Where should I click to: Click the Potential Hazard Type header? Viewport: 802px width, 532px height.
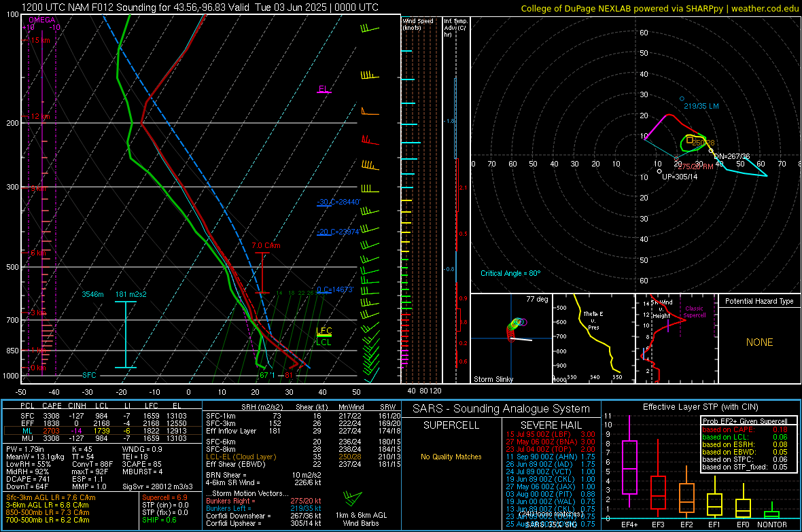(x=759, y=301)
